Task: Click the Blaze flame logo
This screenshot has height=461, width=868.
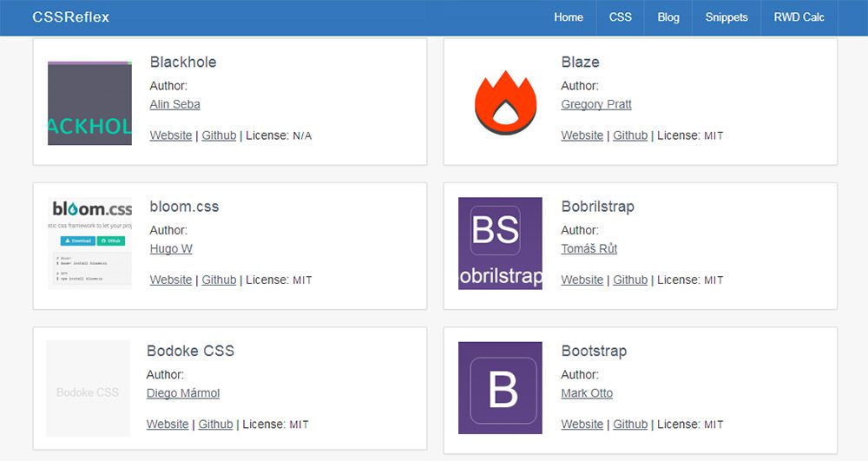Action: pos(505,103)
